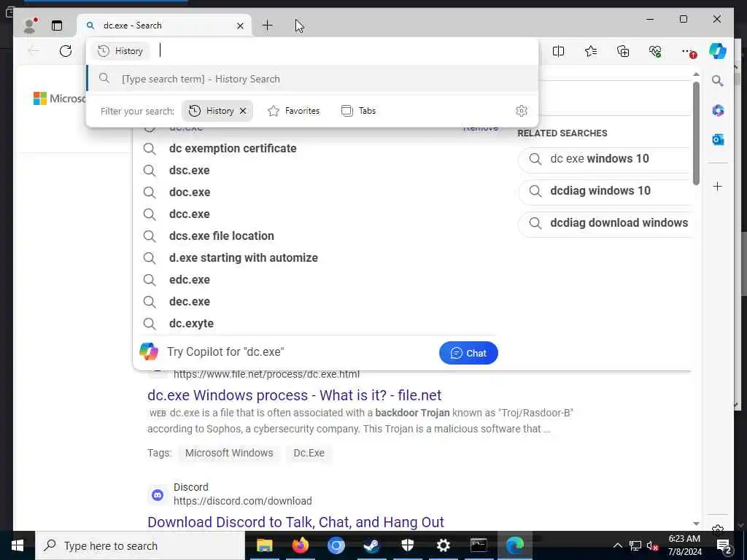
Task: Open Command Prompt from taskbar
Action: (x=479, y=545)
